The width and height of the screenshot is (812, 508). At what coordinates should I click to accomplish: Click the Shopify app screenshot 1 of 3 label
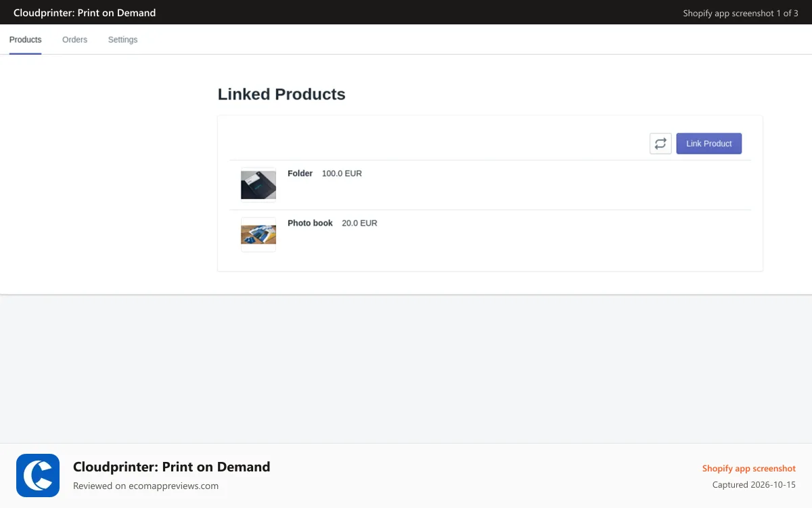[x=740, y=13]
